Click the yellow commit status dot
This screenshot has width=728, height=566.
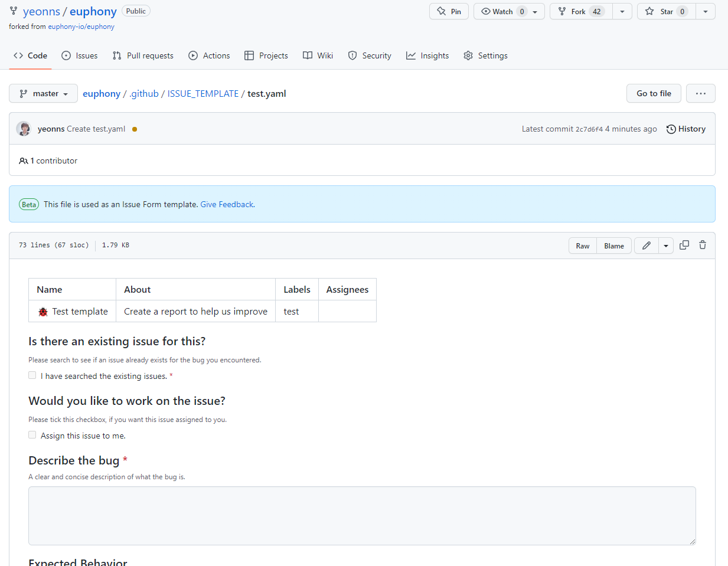(x=135, y=129)
